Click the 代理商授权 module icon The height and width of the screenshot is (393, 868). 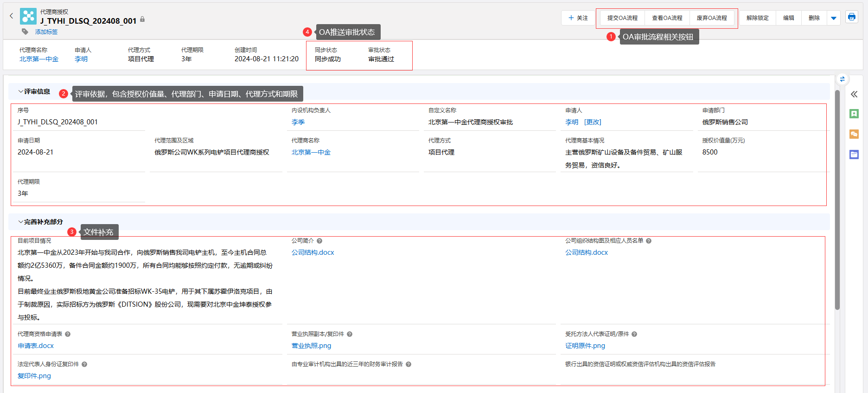click(28, 16)
